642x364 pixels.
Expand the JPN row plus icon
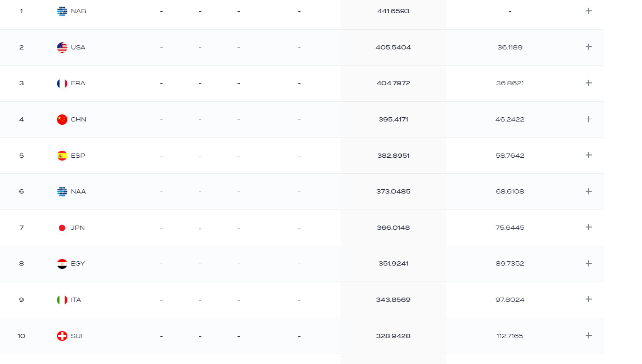coord(588,227)
